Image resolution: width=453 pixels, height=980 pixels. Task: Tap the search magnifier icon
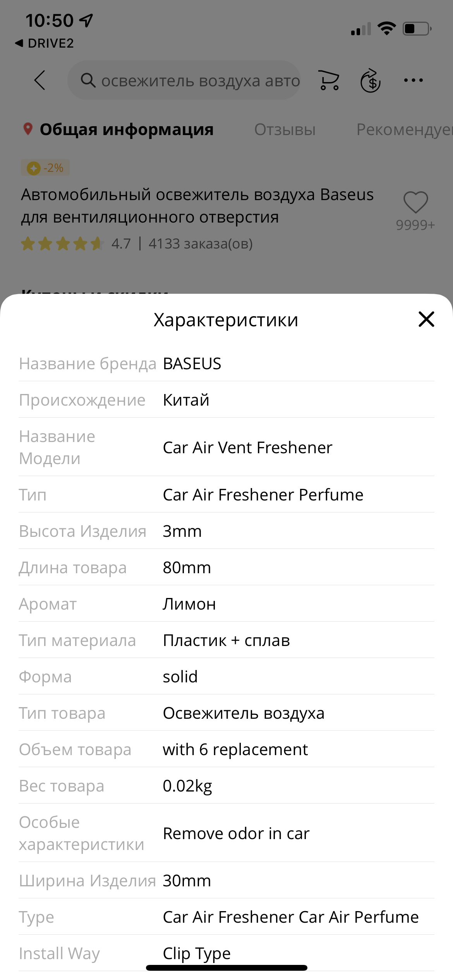click(x=88, y=81)
